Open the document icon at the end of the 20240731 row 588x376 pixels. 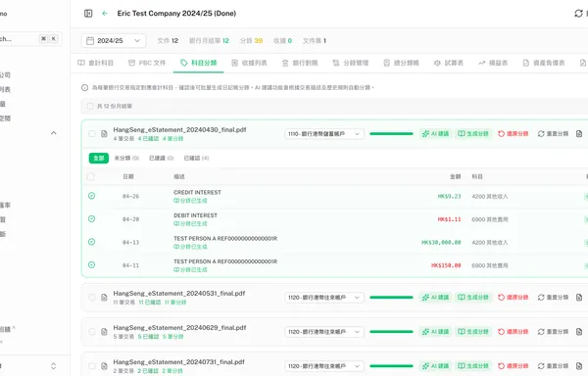[579, 366]
